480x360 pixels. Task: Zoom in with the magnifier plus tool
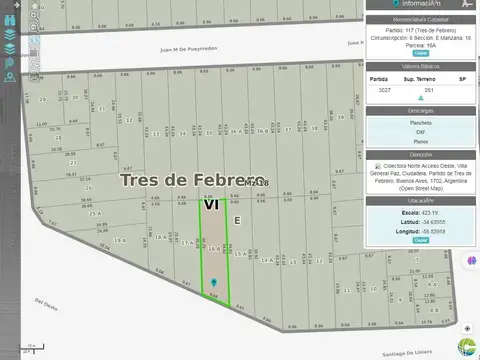[34, 16]
